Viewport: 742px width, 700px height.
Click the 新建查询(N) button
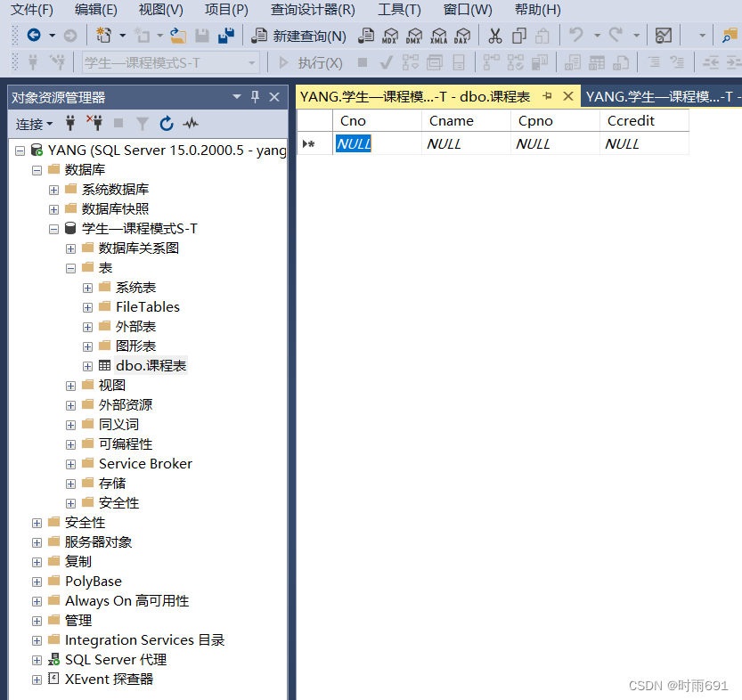[x=298, y=36]
